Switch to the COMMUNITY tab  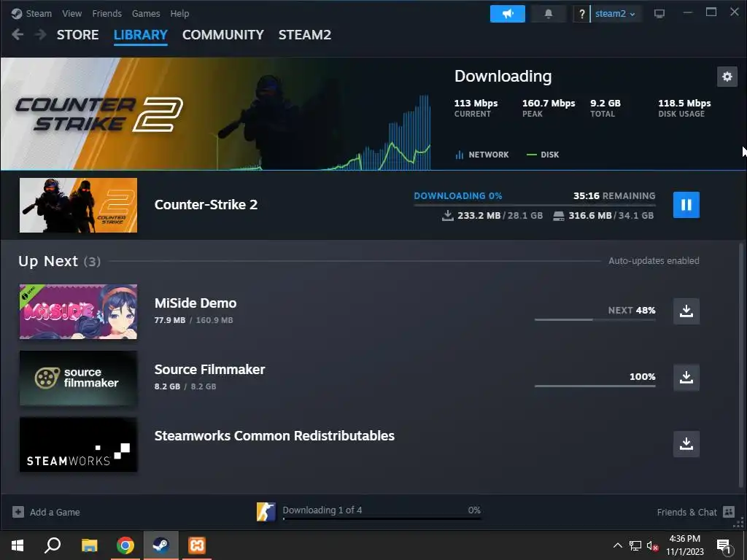point(223,35)
